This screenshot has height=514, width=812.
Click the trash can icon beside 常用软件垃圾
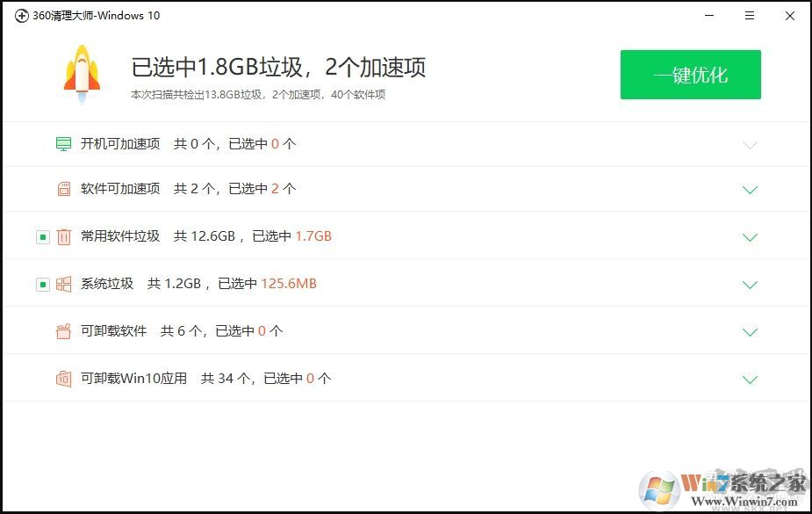click(x=63, y=237)
